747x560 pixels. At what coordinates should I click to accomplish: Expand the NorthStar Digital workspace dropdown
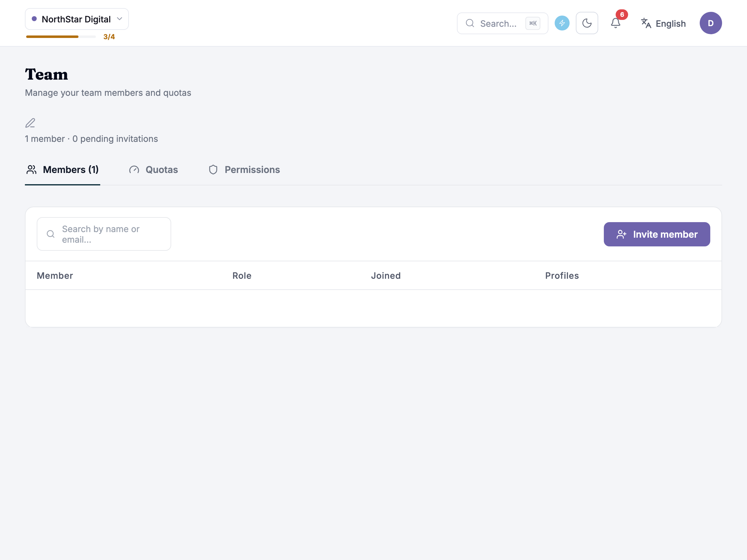coord(77,19)
